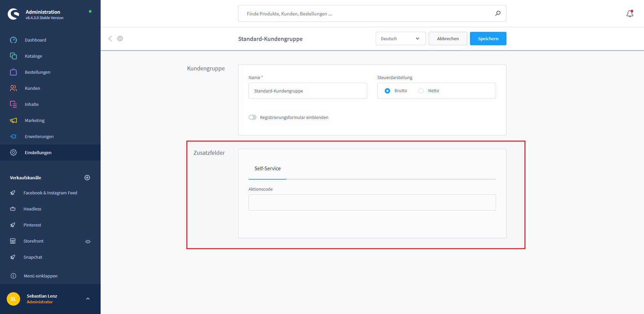Focus the global search field
Screen dimensions: 644x314
click(x=372, y=13)
